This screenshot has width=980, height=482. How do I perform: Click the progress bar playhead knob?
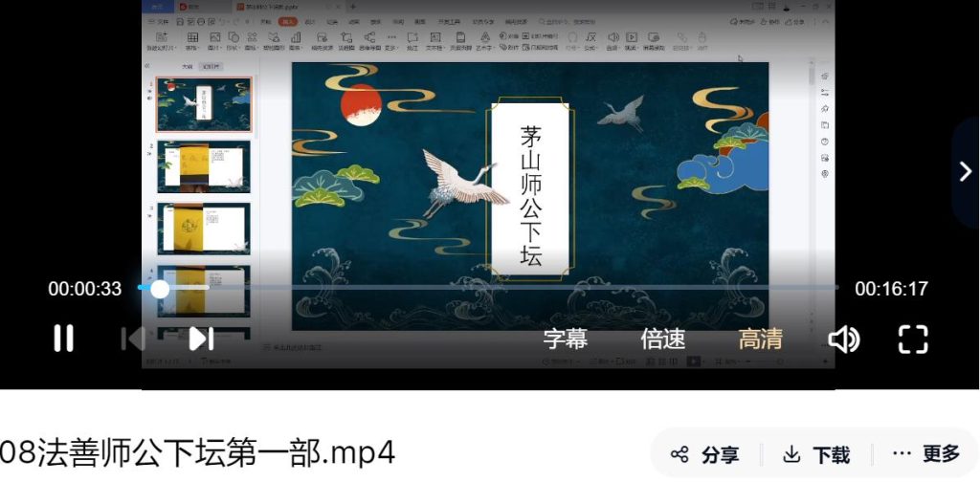tap(160, 288)
